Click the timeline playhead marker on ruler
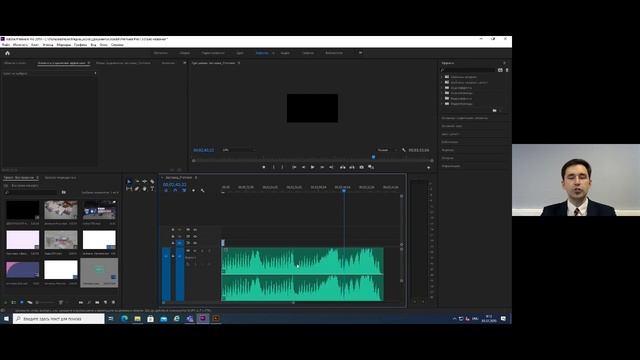640x360 pixels. pos(344,190)
